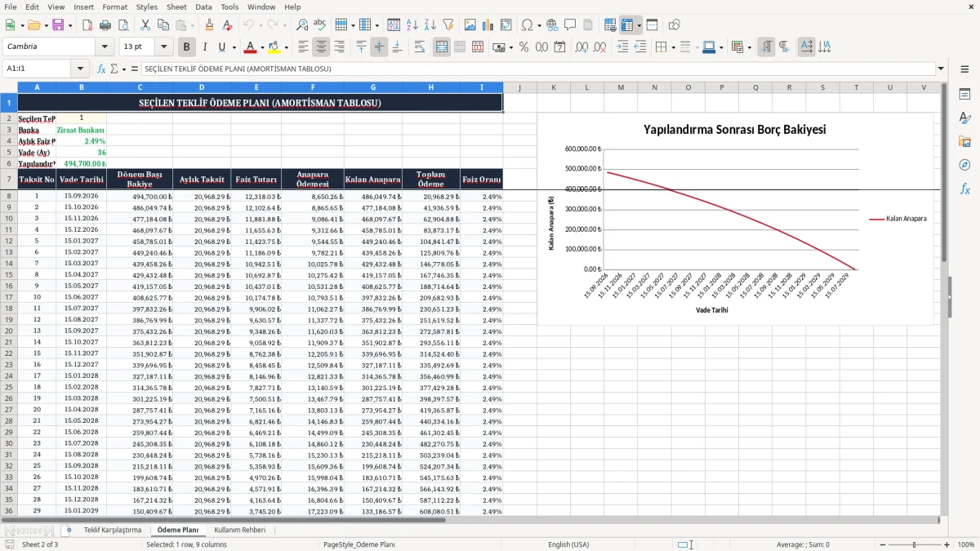Image resolution: width=980 pixels, height=551 pixels.
Task: Open the Format menu
Action: (114, 7)
